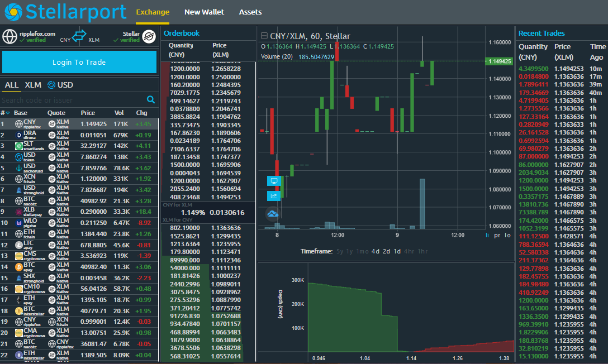Open the New Wallet tab

(x=204, y=12)
